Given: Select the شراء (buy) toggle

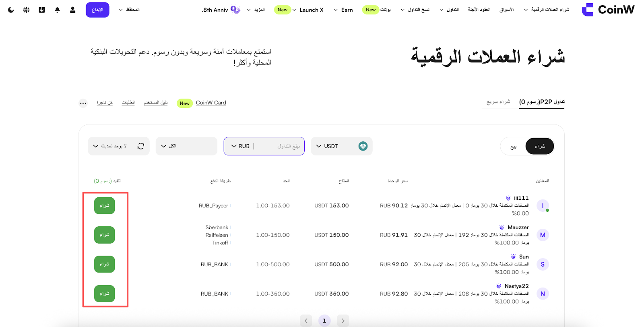Looking at the screenshot, I should pos(540,146).
